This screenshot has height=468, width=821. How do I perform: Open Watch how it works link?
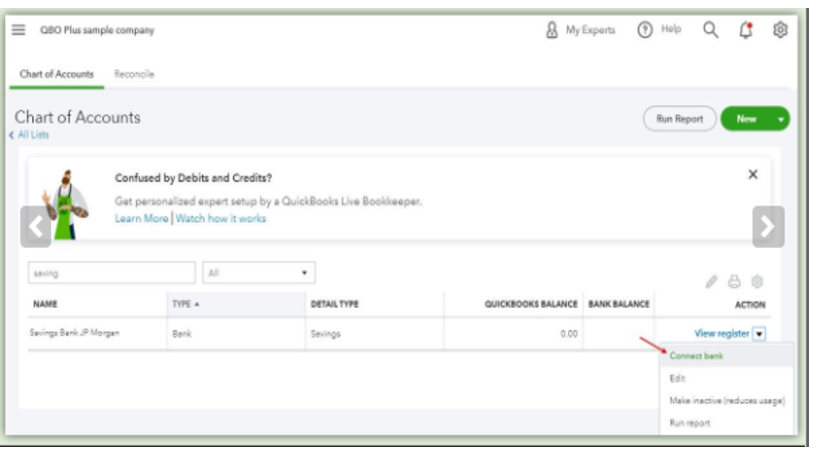point(220,218)
